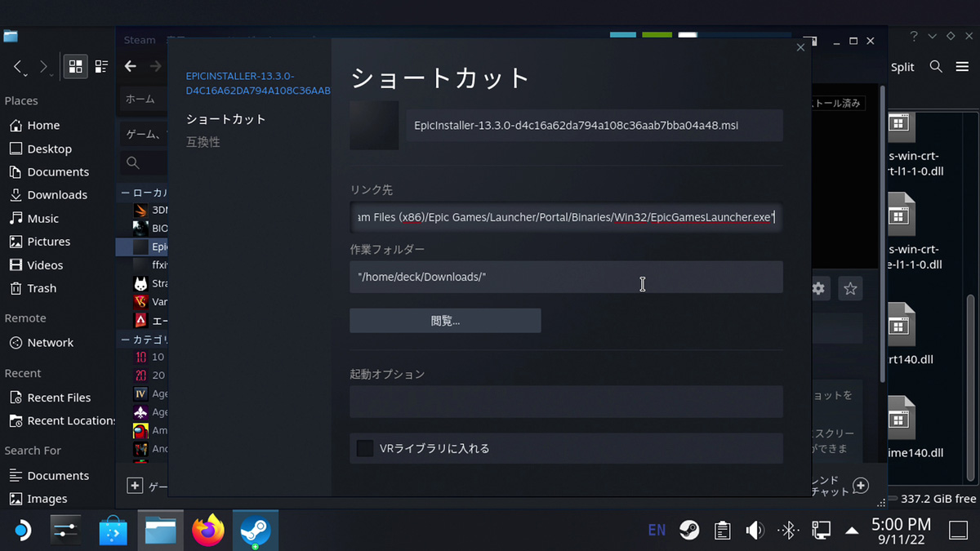Viewport: 980px width, 551px height.
Task: Select 互換性 tab in sidebar
Action: click(203, 142)
